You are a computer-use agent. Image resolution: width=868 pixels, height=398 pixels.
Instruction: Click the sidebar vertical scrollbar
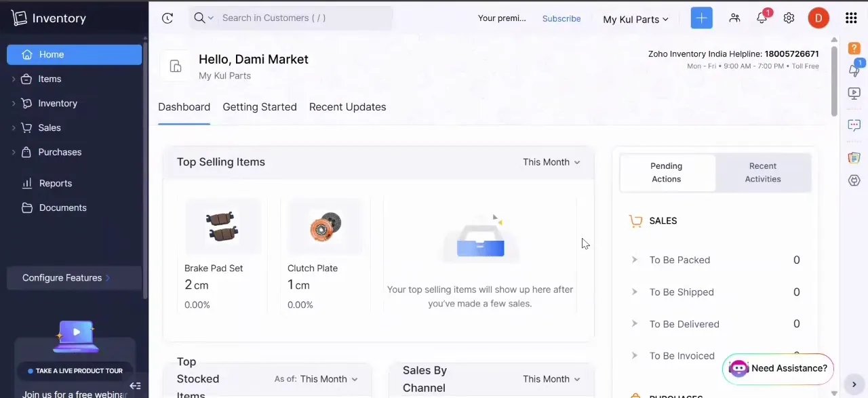[145, 170]
